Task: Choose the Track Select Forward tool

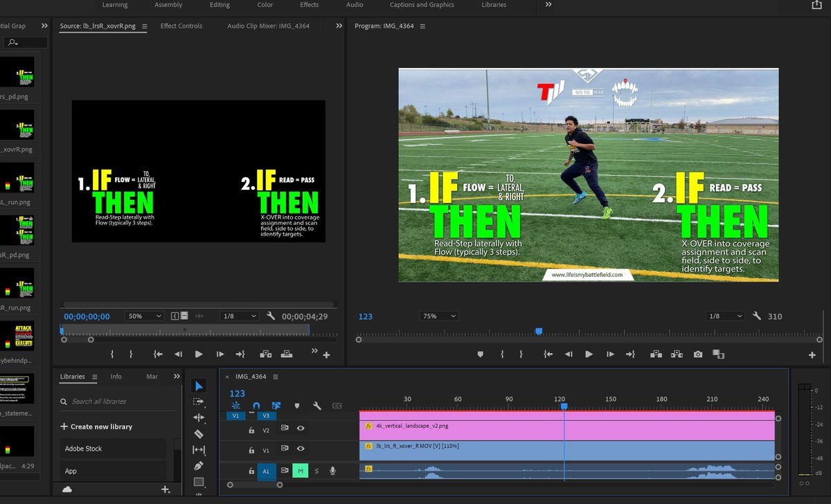Action: pyautogui.click(x=199, y=402)
